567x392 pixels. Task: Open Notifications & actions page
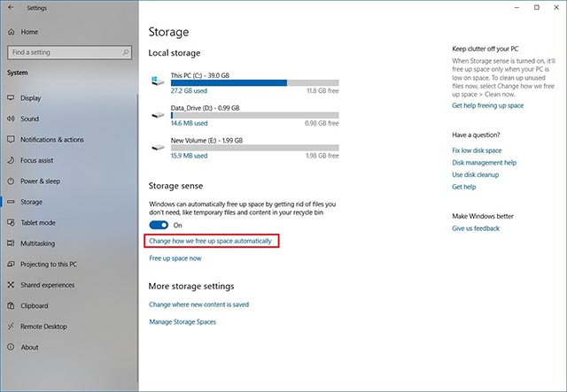(52, 140)
